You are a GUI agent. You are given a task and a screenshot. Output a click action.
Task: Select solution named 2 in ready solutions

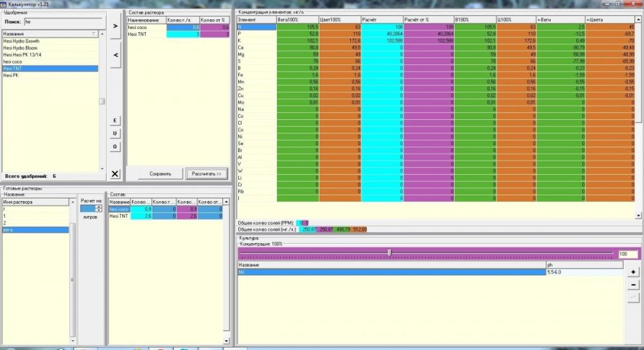pyautogui.click(x=35, y=223)
